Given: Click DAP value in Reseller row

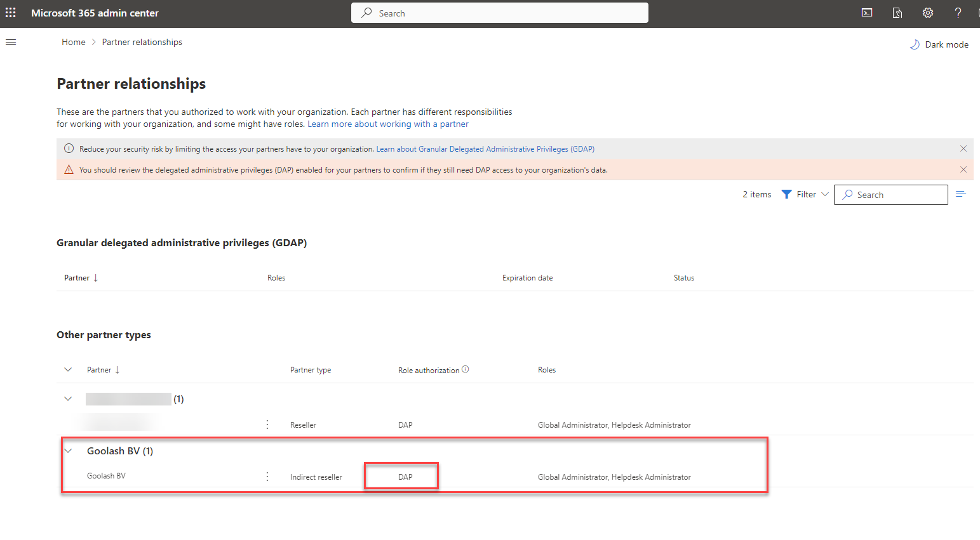Looking at the screenshot, I should [x=405, y=425].
